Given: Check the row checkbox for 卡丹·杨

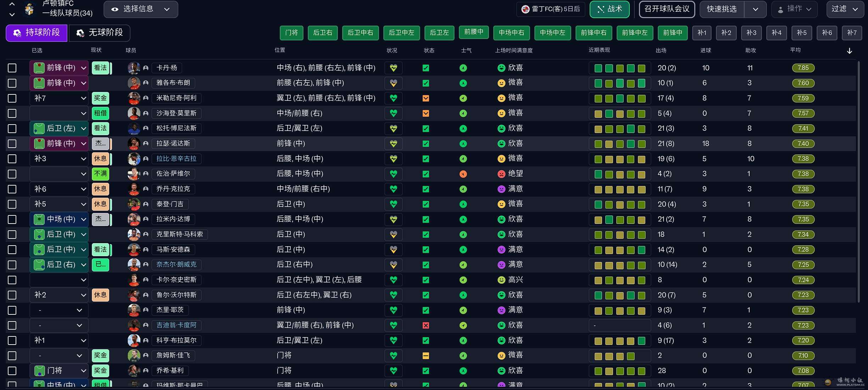Looking at the screenshot, I should [x=12, y=68].
